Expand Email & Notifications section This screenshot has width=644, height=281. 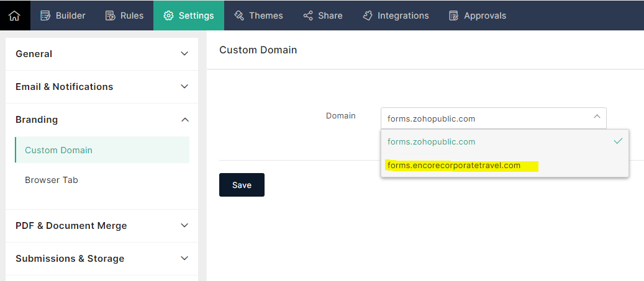(184, 87)
